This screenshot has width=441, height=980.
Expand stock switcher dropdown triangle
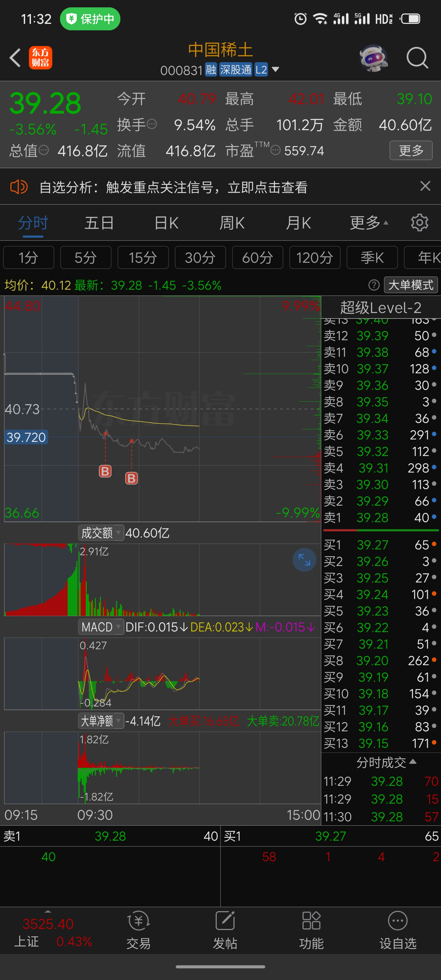tap(276, 70)
